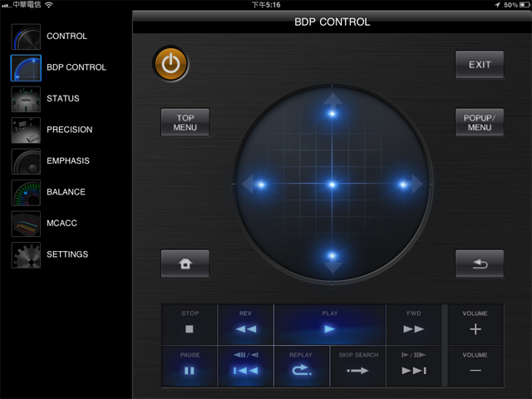Viewport: 532px width, 399px height.
Task: Open the BALANCE section in the sidebar
Action: point(66,192)
